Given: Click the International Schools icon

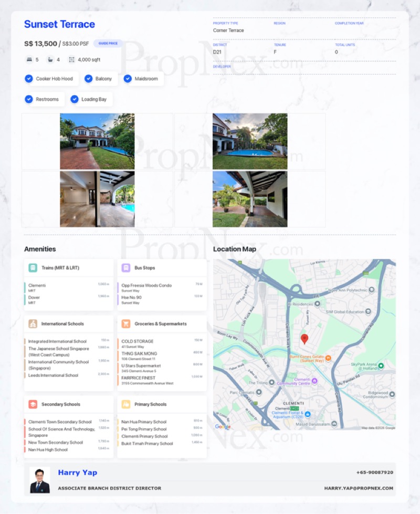Looking at the screenshot, I should [33, 324].
